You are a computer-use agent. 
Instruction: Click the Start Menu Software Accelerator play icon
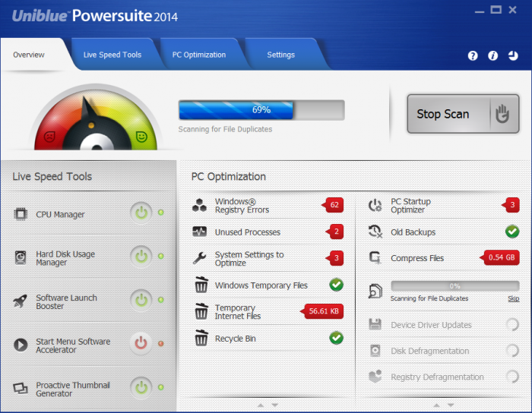pyautogui.click(x=21, y=345)
